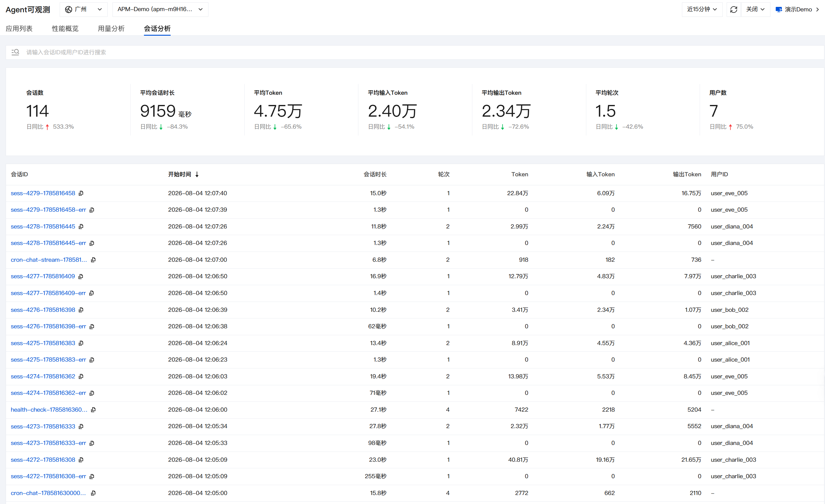Copy session ID sess-4276-1785816398-err
This screenshot has width=825, height=504.
pos(92,326)
